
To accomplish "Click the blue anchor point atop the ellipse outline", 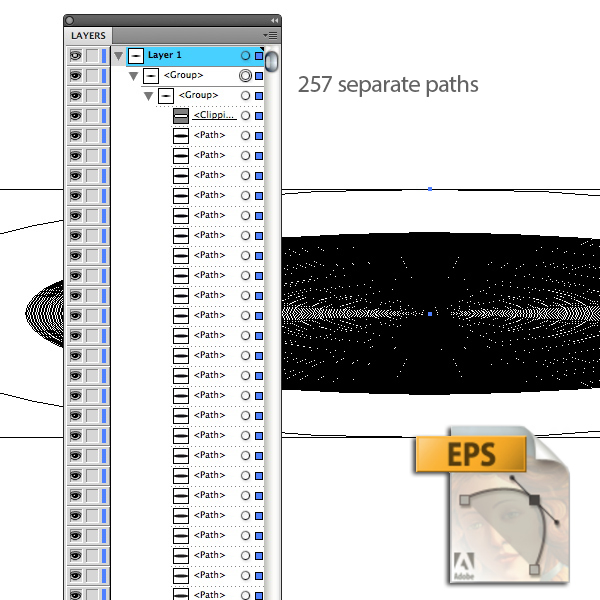I will pos(430,189).
